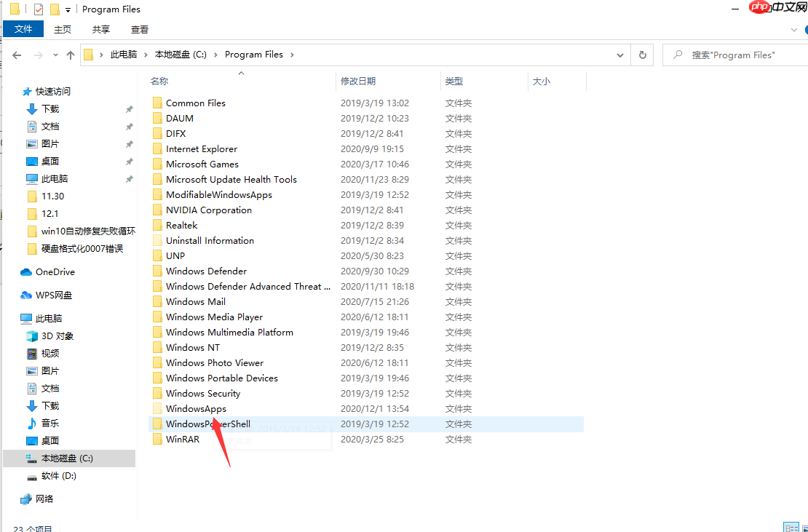Screen dimensions: 808x532
Task: Select 软件 (D:) drive in sidebar
Action: point(59,476)
